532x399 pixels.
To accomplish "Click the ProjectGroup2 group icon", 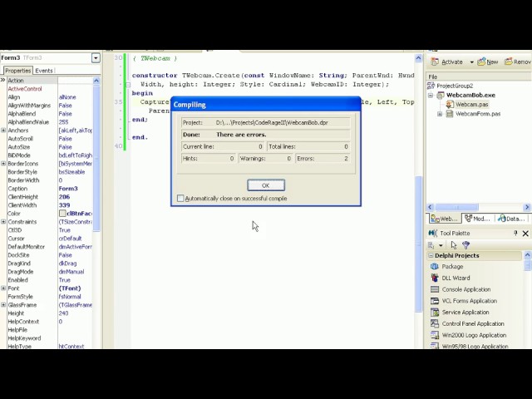I will tap(431, 86).
